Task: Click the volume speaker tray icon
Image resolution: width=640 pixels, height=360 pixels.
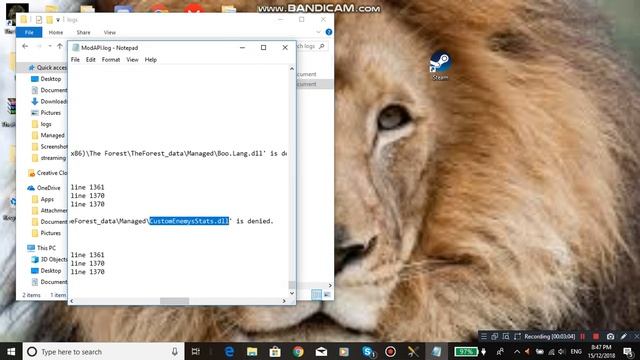Action: (562, 351)
